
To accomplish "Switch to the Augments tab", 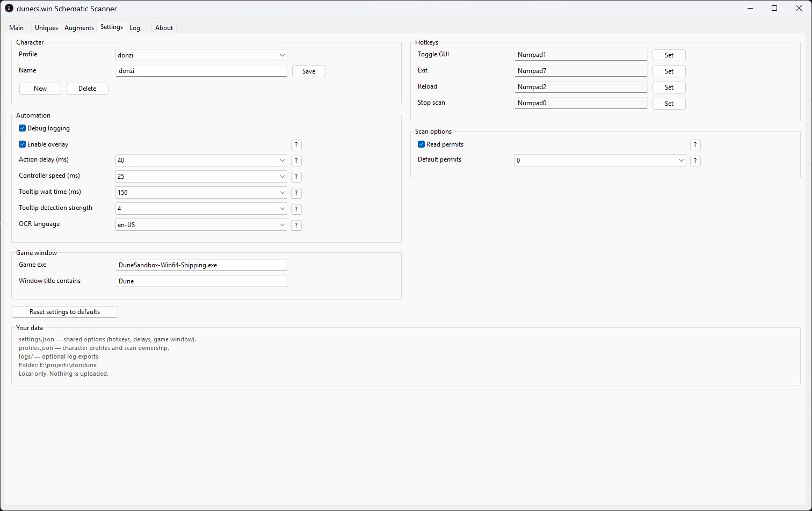I will [79, 28].
